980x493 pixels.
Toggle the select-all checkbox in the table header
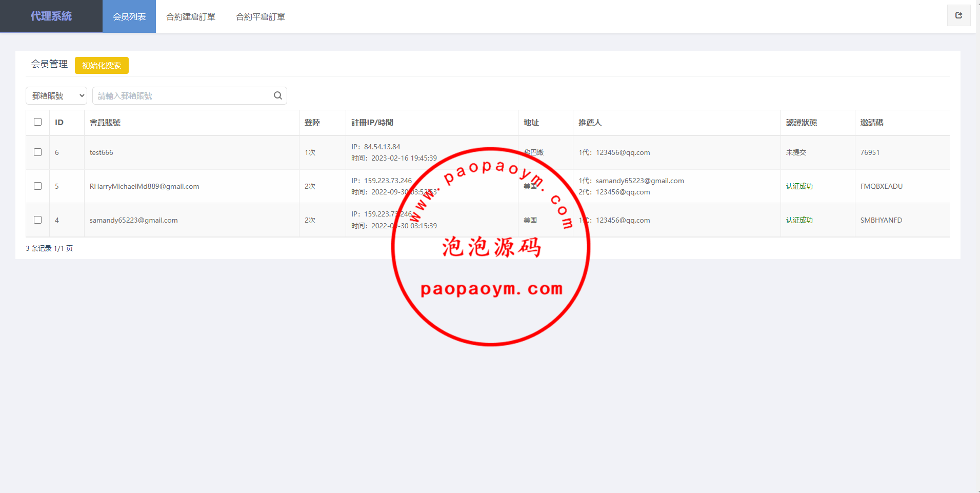click(37, 122)
